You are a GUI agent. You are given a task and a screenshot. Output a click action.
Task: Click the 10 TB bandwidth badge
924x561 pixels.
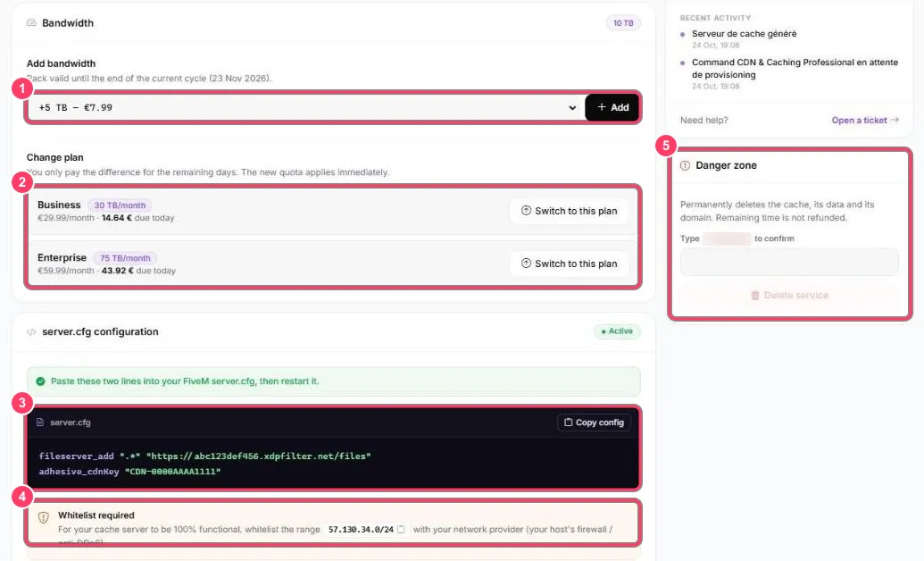click(623, 23)
